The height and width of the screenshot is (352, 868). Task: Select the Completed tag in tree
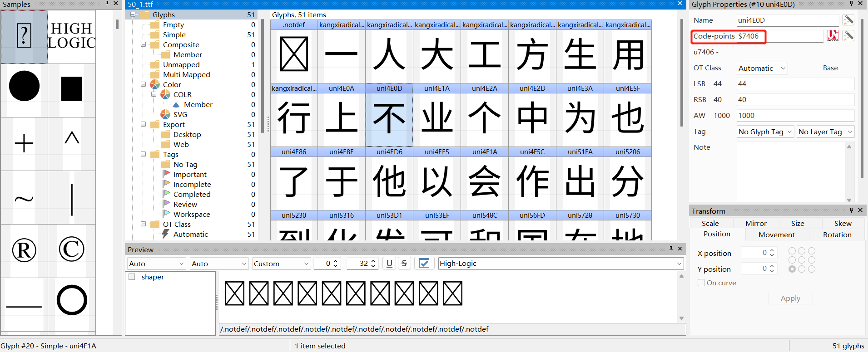click(192, 194)
